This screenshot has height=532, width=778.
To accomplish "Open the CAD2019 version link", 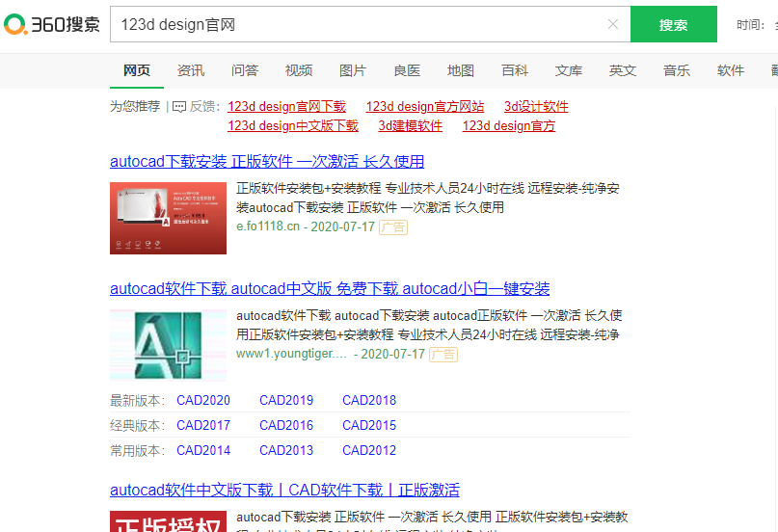I will (286, 400).
